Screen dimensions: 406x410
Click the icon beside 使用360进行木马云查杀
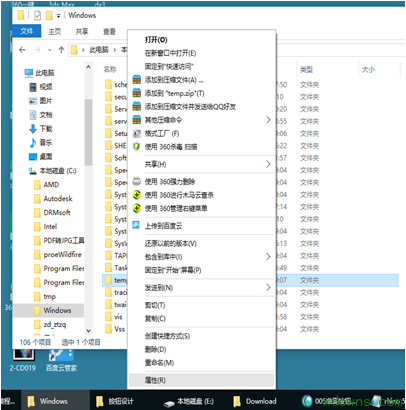[x=137, y=195]
